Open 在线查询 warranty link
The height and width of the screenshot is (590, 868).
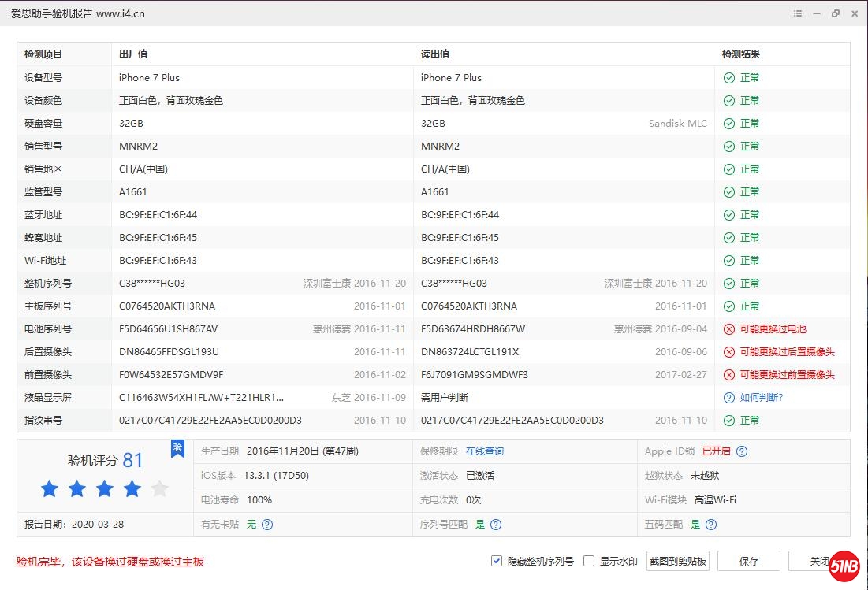[484, 451]
